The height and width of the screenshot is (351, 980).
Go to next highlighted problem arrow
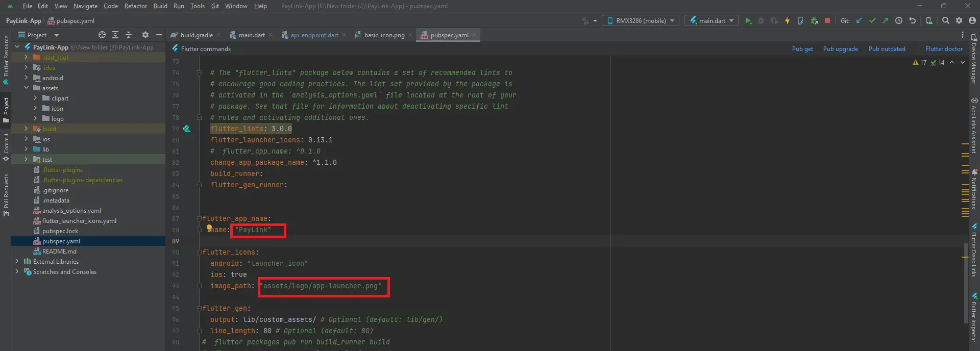(963, 63)
